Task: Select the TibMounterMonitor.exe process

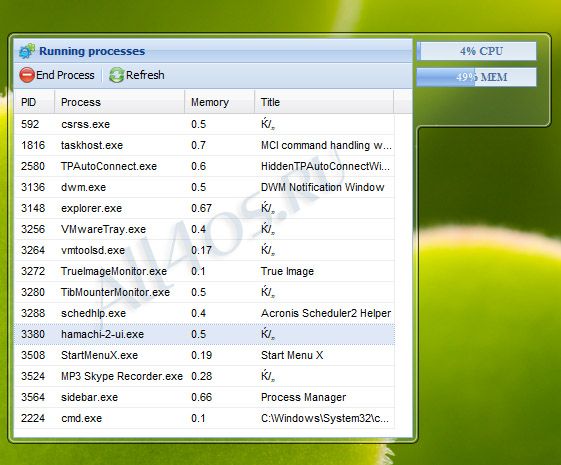Action: pyautogui.click(x=204, y=292)
